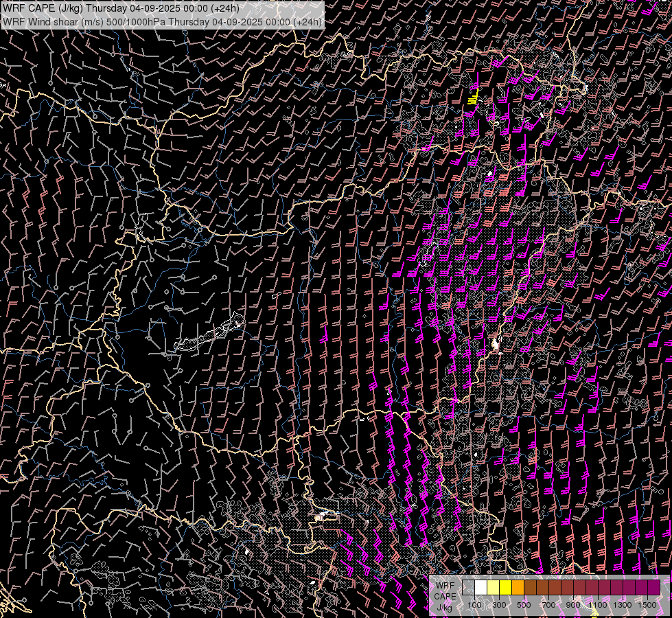Click the legend value 1500
Viewport: 672px width, 618px height.
[x=647, y=605]
